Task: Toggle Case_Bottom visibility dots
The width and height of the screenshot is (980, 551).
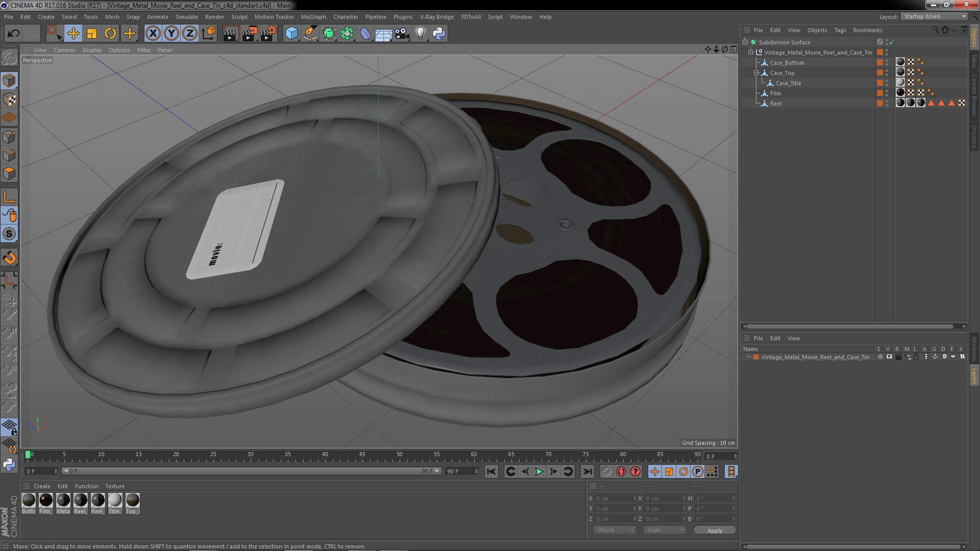Action: point(887,63)
